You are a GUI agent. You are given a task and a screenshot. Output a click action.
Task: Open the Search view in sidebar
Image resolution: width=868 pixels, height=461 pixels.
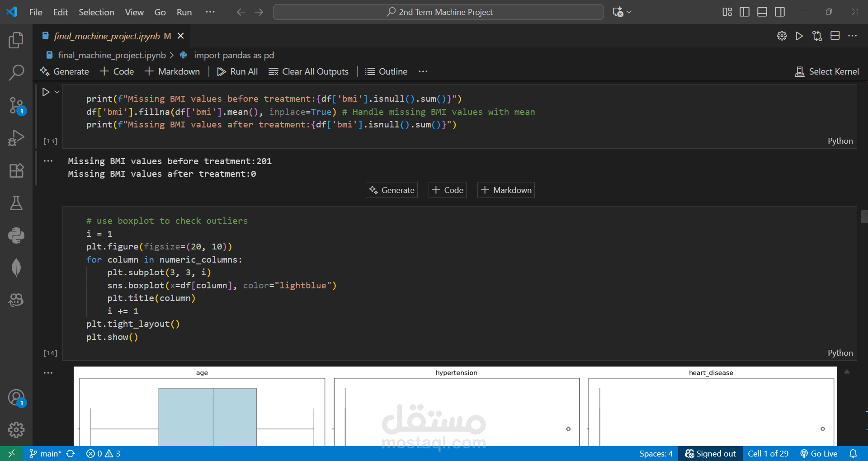[16, 72]
